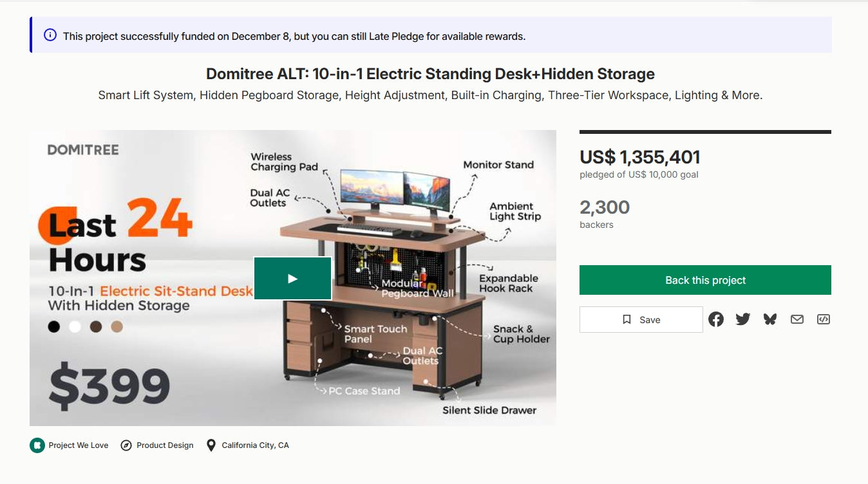Share project on Twitter icon

pyautogui.click(x=743, y=319)
